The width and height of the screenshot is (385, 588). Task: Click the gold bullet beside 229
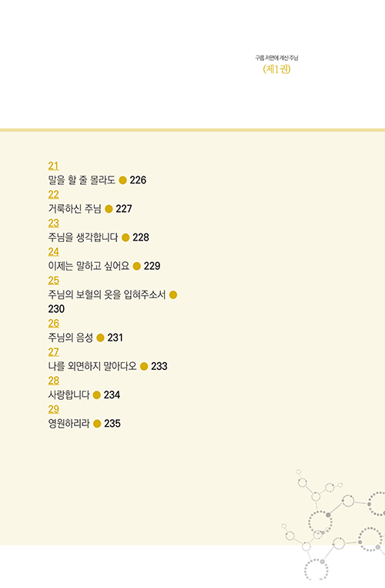[137, 266]
